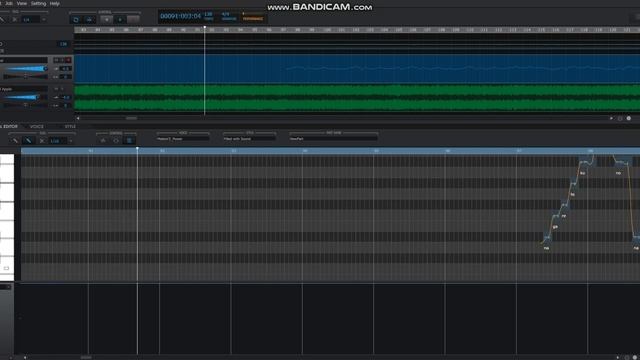Adjust the first track volume slider

(x=26, y=69)
